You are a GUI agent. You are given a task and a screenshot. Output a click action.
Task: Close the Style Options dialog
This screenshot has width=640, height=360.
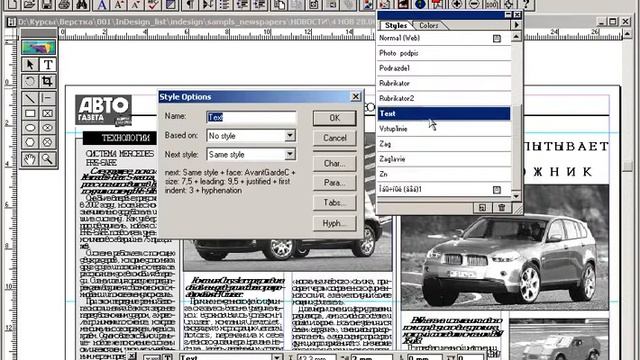(x=356, y=96)
